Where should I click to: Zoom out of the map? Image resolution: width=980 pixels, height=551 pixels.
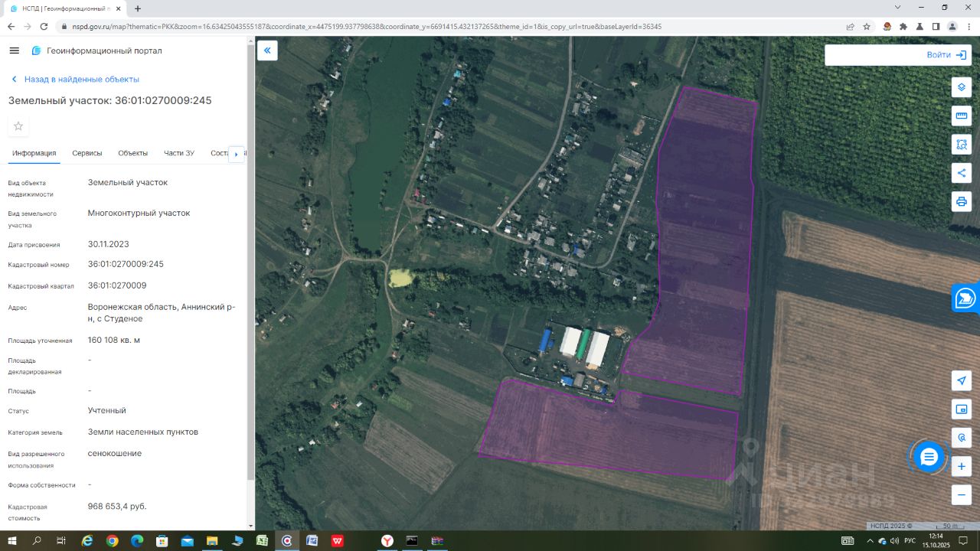962,494
